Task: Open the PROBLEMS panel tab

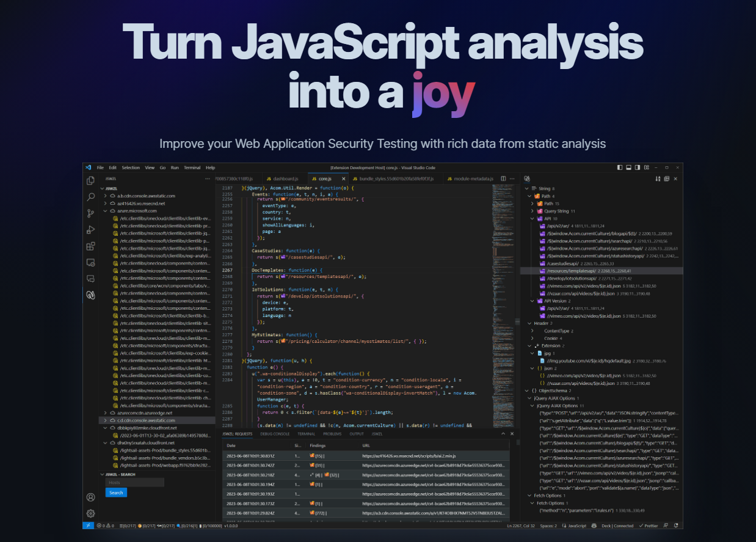Action: pyautogui.click(x=332, y=434)
